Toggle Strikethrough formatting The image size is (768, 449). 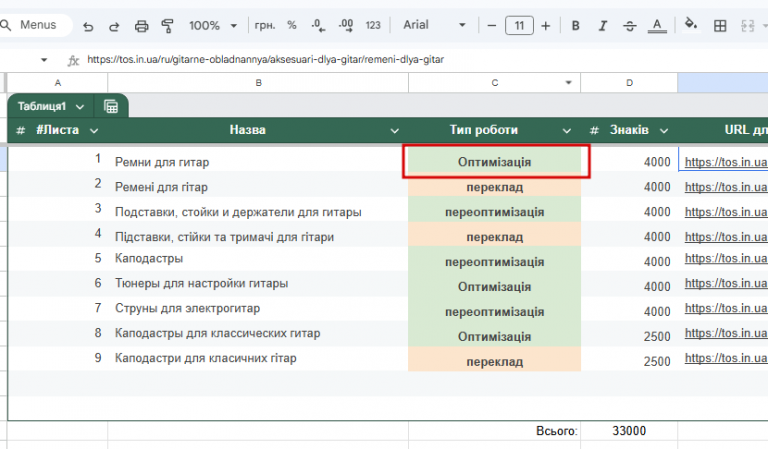[x=630, y=26]
